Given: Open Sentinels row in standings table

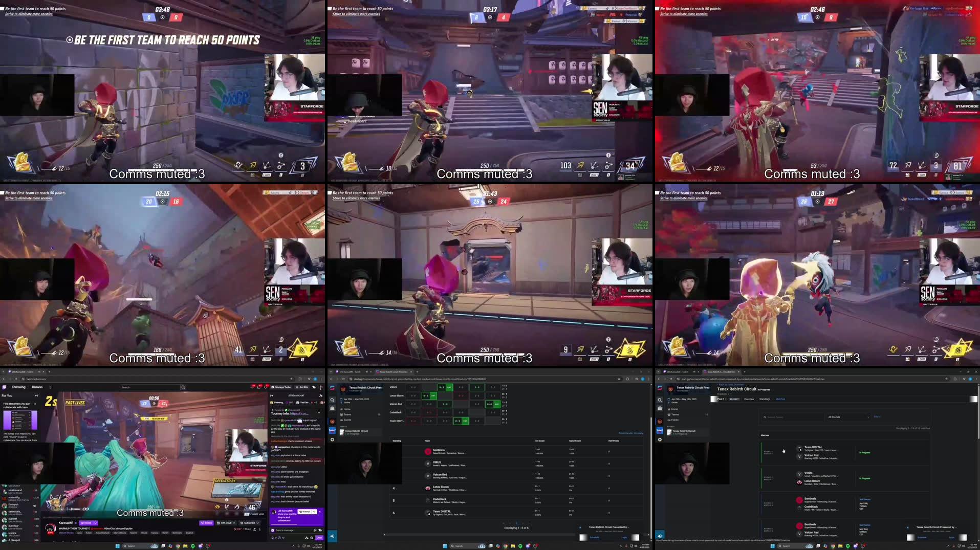Looking at the screenshot, I should click(x=517, y=451).
